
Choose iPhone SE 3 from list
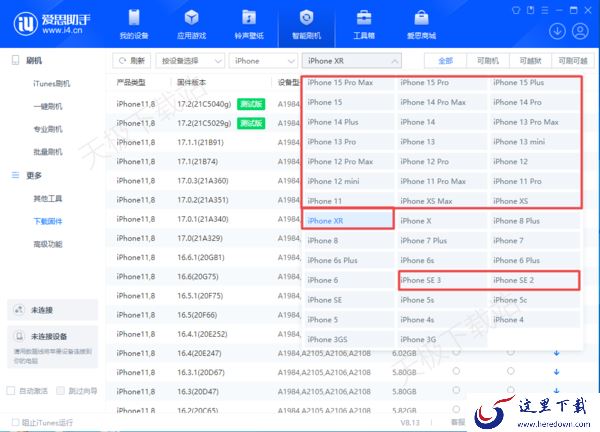(442, 280)
